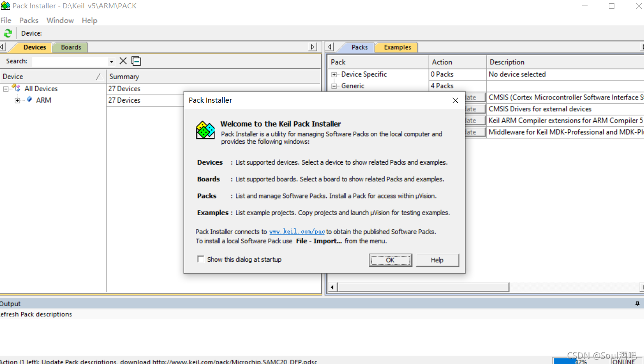Click OK in the welcome dialog
Image resolution: width=644 pixels, height=364 pixels.
(x=390, y=260)
